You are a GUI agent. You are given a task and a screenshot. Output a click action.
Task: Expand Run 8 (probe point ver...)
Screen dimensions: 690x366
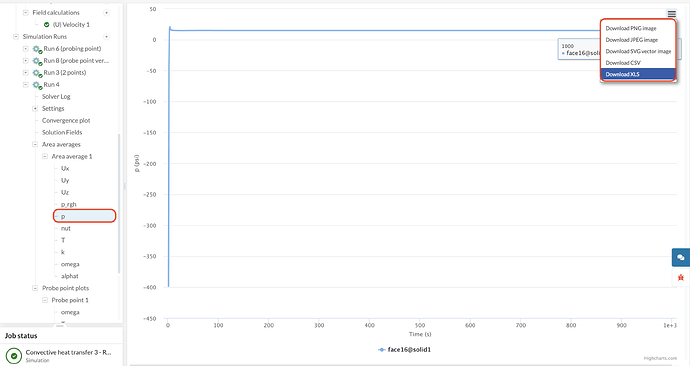click(26, 60)
